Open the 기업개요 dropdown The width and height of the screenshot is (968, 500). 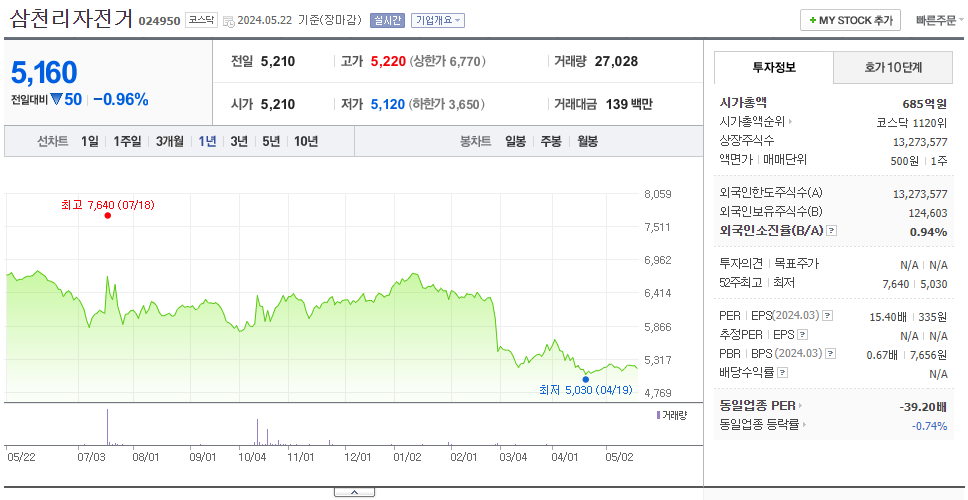(x=438, y=20)
